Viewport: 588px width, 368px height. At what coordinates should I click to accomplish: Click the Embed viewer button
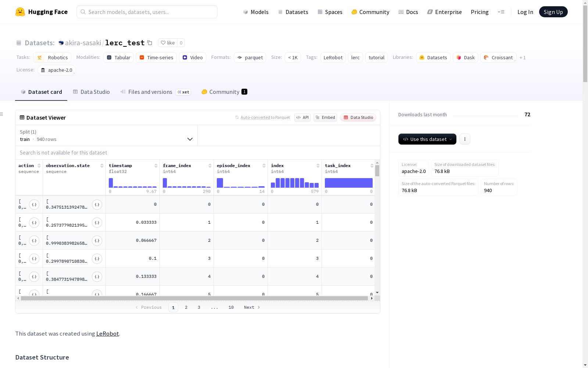point(325,117)
